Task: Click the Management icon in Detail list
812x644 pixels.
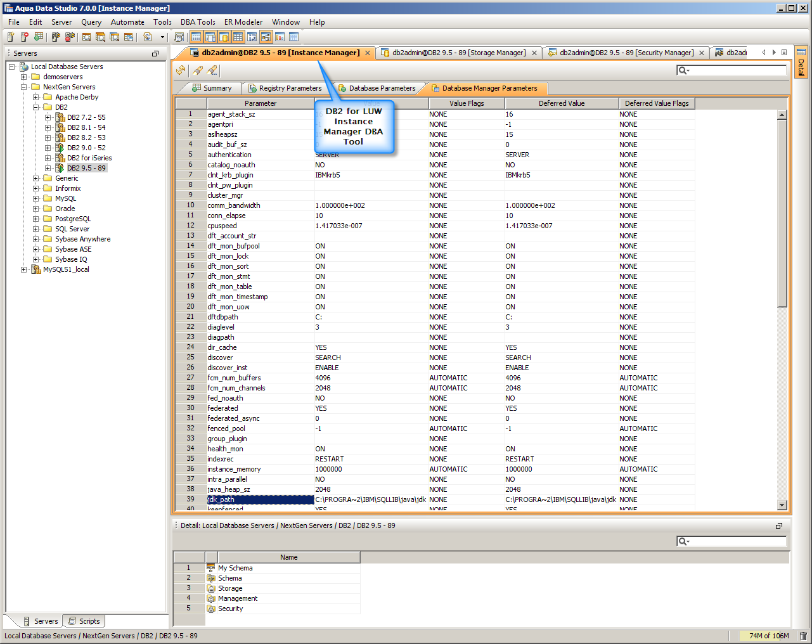Action: pyautogui.click(x=211, y=598)
